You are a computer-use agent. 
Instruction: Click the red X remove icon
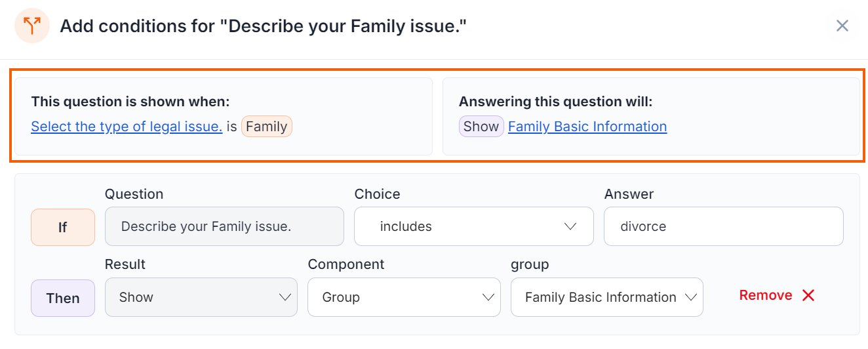tap(808, 296)
